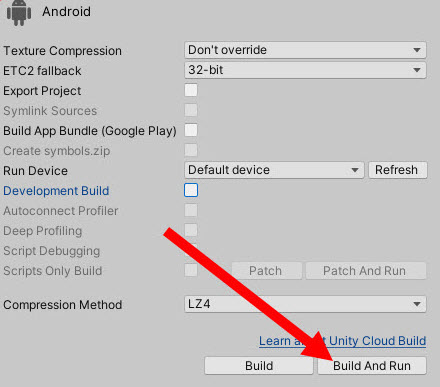The height and width of the screenshot is (387, 440).
Task: Check Build App Bundle (Google Play)
Action: pos(191,130)
